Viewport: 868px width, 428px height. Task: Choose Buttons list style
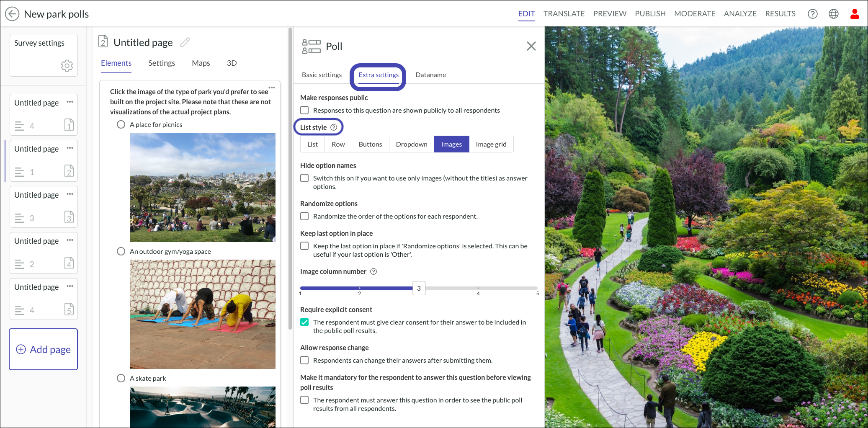tap(370, 144)
